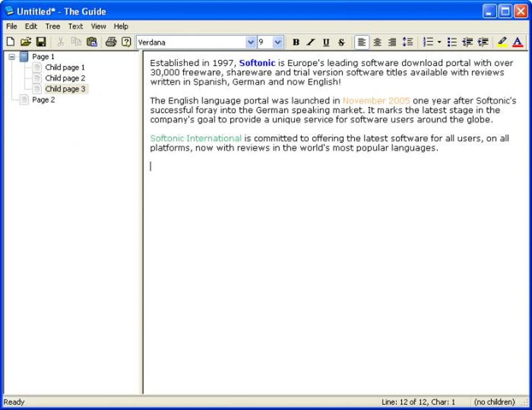Image resolution: width=532 pixels, height=410 pixels.
Task: Align text to the left
Action: pyautogui.click(x=361, y=42)
